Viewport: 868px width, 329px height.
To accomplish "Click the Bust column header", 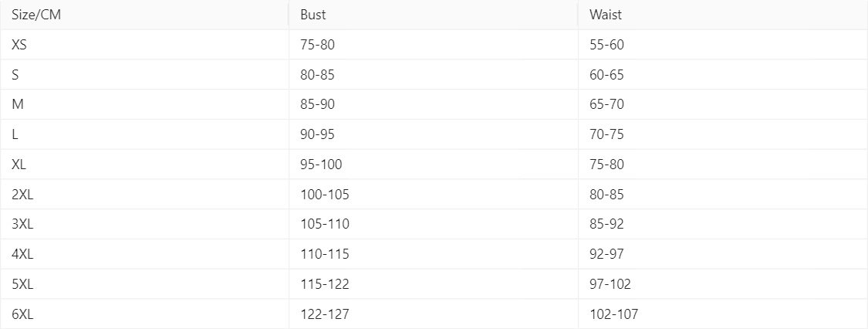I will click(313, 15).
